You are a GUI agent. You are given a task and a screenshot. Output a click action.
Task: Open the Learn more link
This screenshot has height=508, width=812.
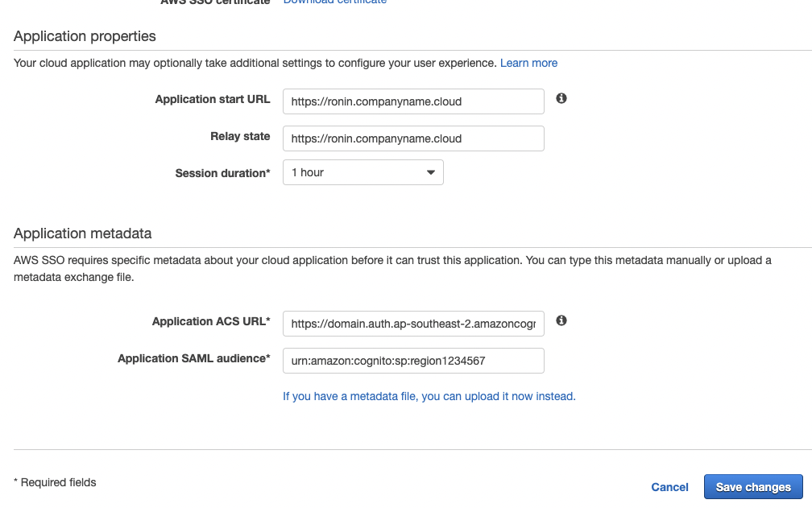click(x=528, y=63)
